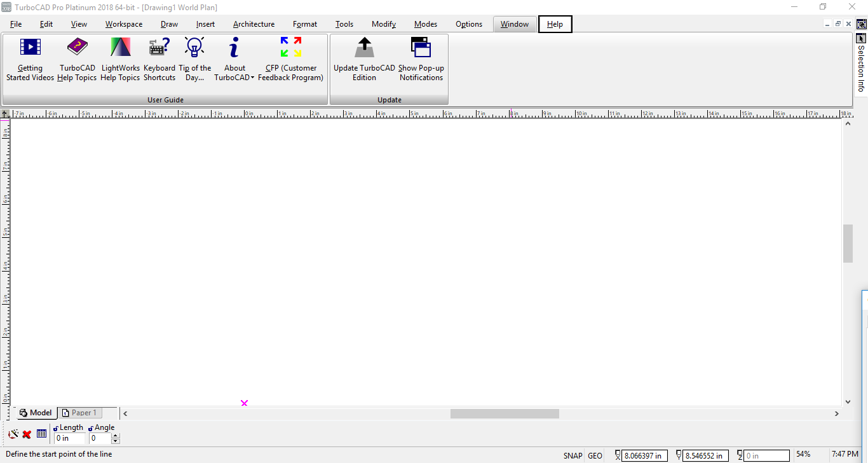868x463 pixels.
Task: Minimize the inner document window
Action: pyautogui.click(x=827, y=24)
